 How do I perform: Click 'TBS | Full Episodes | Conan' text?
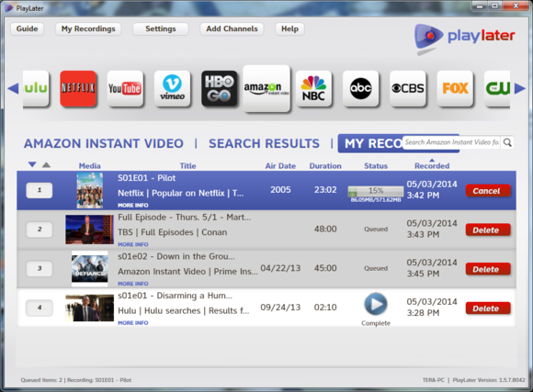173,232
